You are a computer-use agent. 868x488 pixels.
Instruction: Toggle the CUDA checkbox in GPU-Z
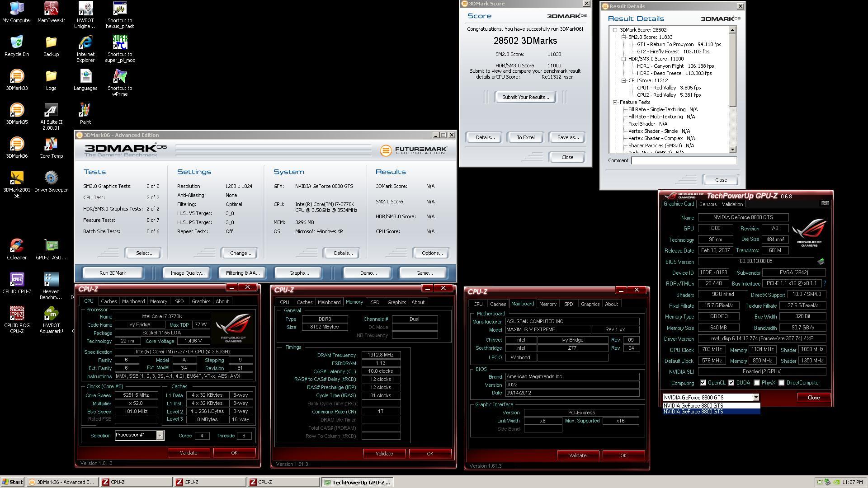(731, 383)
